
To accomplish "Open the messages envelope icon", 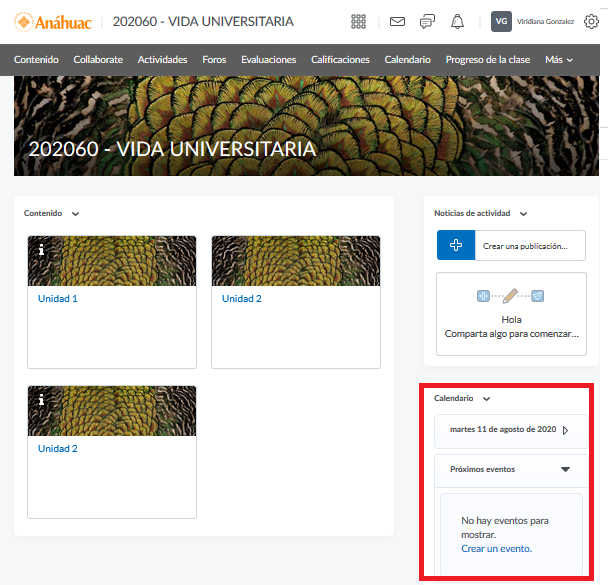I will click(397, 21).
